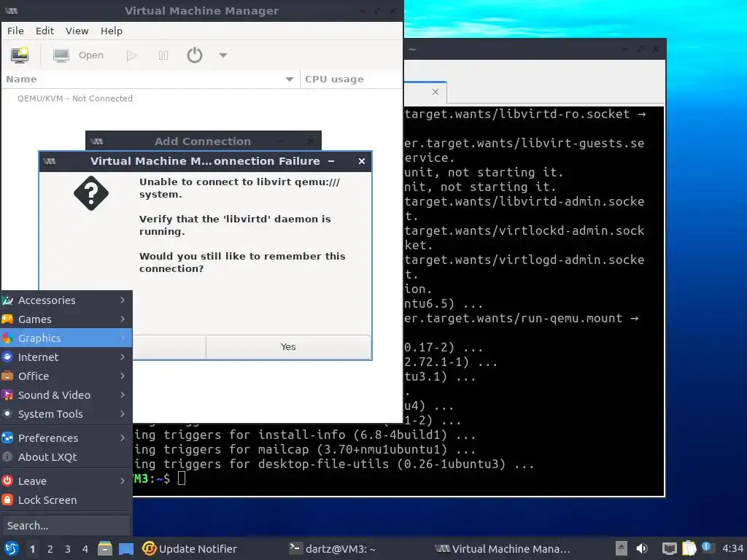Screen dimensions: 747x560
Task: Click the notification alert tray icon
Action: tap(707, 548)
